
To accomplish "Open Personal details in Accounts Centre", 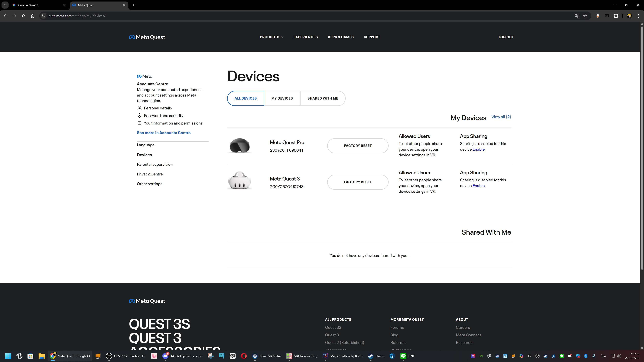I will (158, 108).
